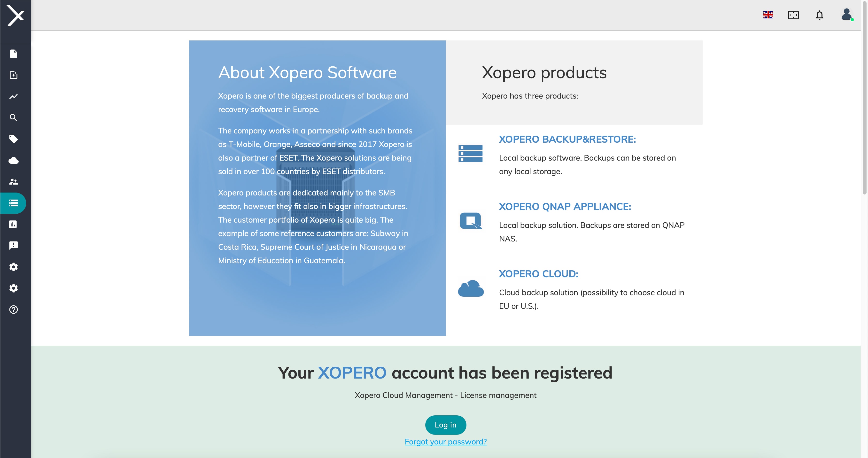
Task: Click 'Backups are stored on QNAP NAS' description
Action: [592, 232]
